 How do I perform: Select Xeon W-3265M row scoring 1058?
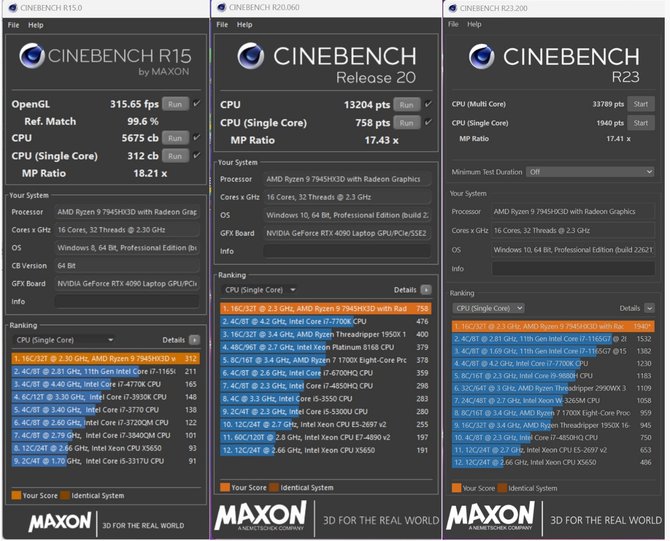[x=553, y=400]
